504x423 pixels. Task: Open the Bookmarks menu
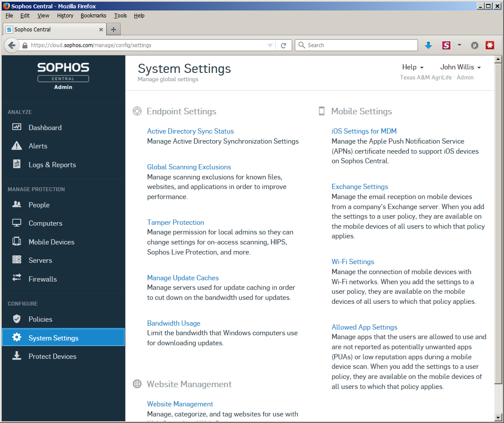93,15
